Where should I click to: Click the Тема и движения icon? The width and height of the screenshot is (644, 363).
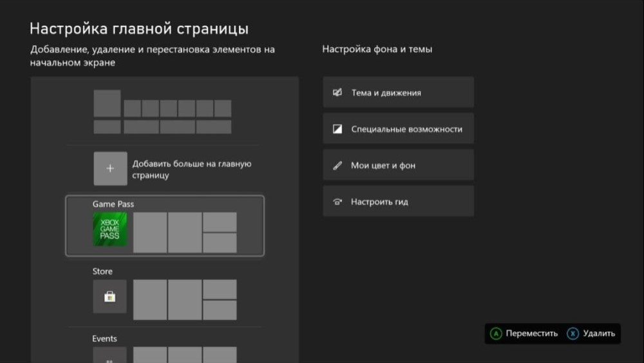pyautogui.click(x=337, y=92)
